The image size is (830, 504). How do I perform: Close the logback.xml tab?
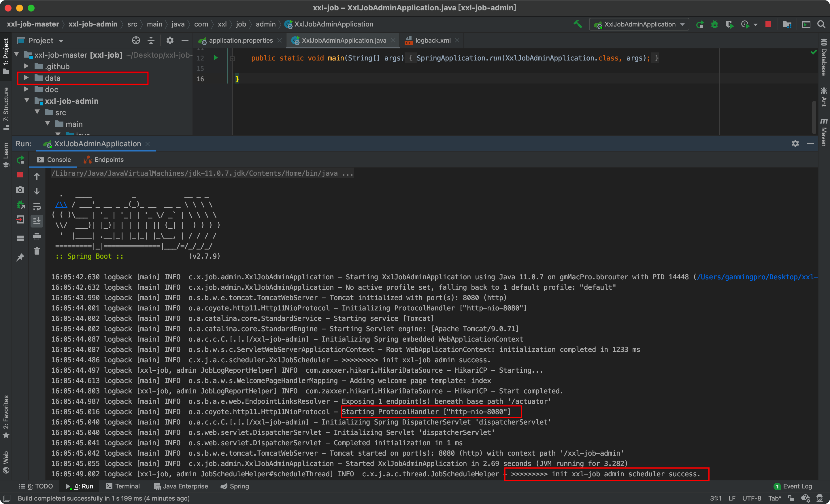coord(457,40)
